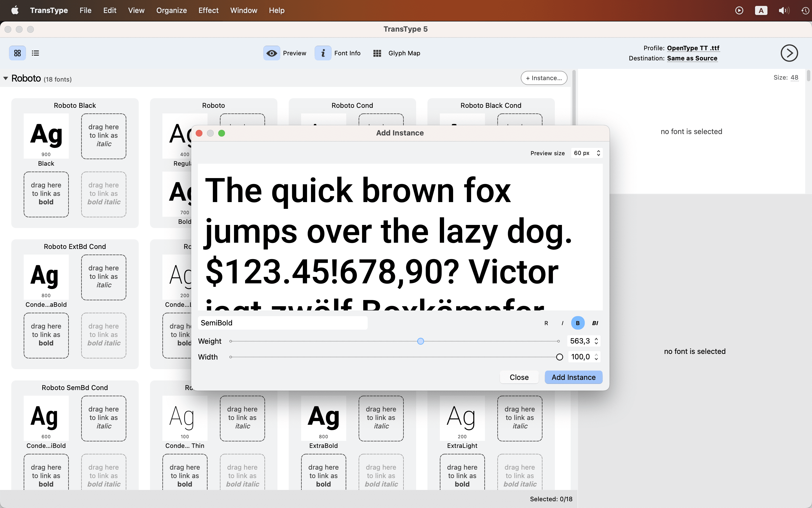Open the Window menu
This screenshot has height=508, width=812.
pos(244,10)
